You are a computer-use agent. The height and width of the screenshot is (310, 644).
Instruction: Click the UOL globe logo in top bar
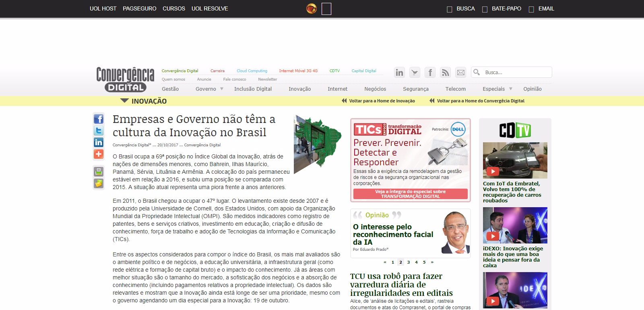[312, 8]
